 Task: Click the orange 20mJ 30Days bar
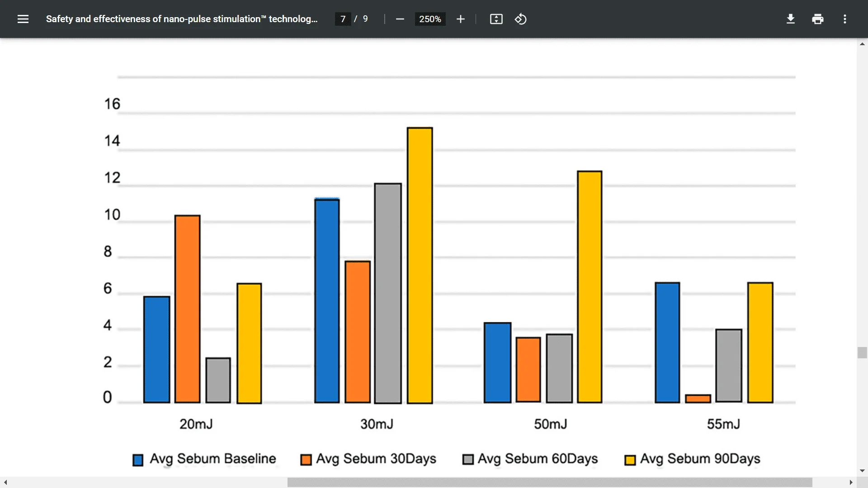coord(188,309)
